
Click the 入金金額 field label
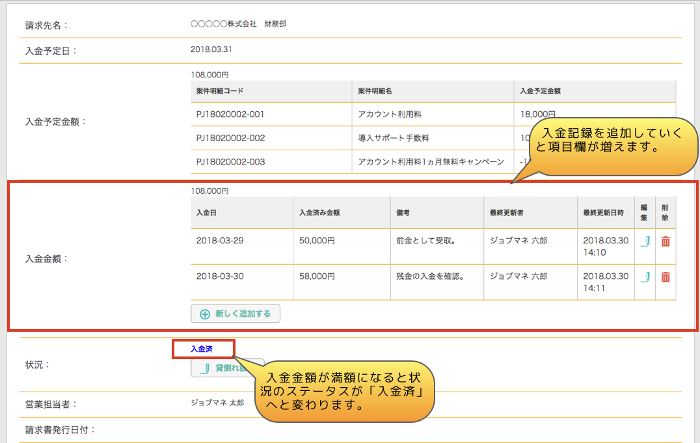[46, 259]
